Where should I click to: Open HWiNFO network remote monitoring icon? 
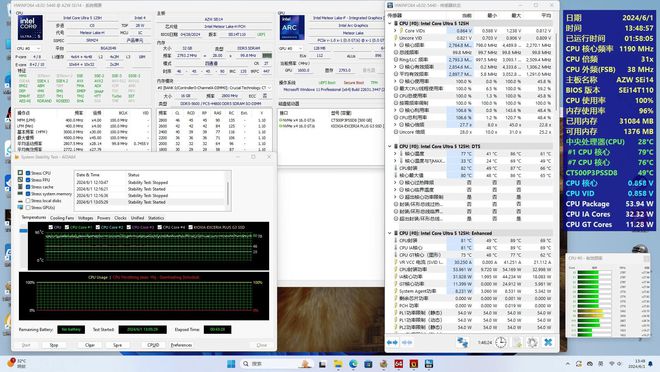point(462,343)
